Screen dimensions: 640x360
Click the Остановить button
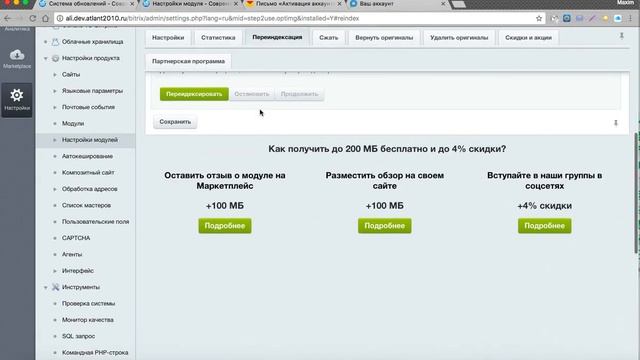(x=251, y=94)
